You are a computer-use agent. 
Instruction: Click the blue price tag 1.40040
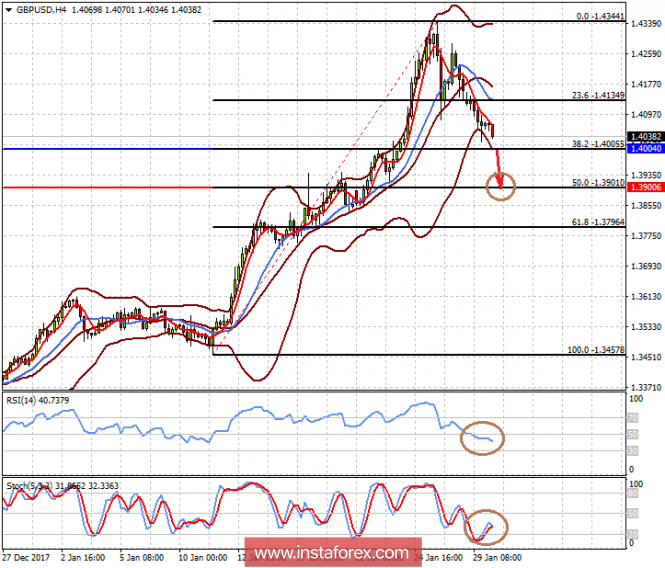point(645,148)
